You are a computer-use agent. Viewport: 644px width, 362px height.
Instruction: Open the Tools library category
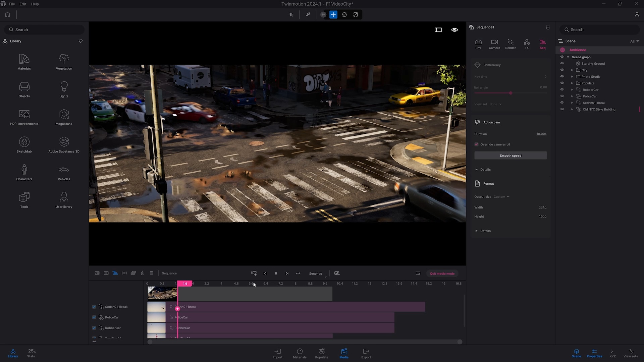[x=24, y=200]
